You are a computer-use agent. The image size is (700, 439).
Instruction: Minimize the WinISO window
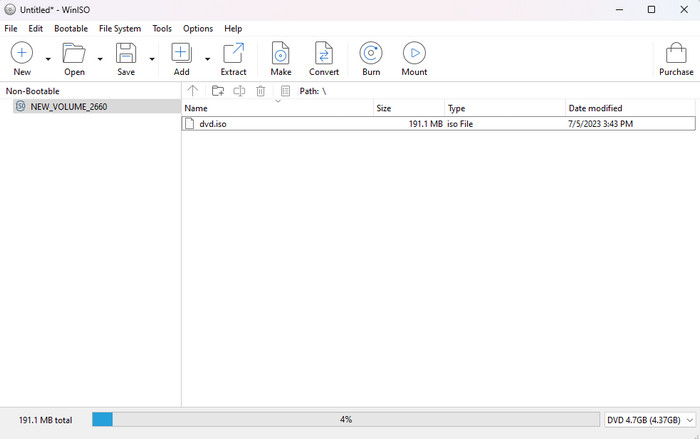point(619,9)
